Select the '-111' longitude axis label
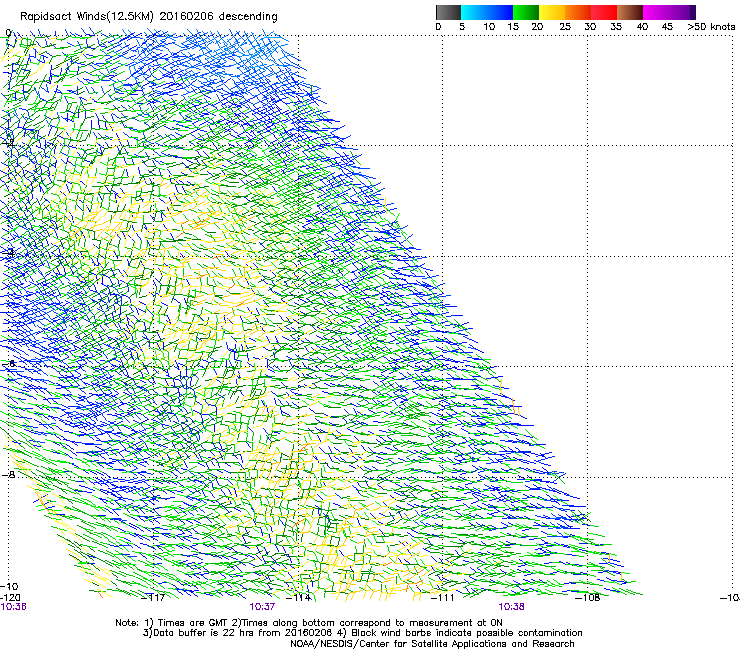Viewport: 740px width, 650px height. tap(443, 598)
